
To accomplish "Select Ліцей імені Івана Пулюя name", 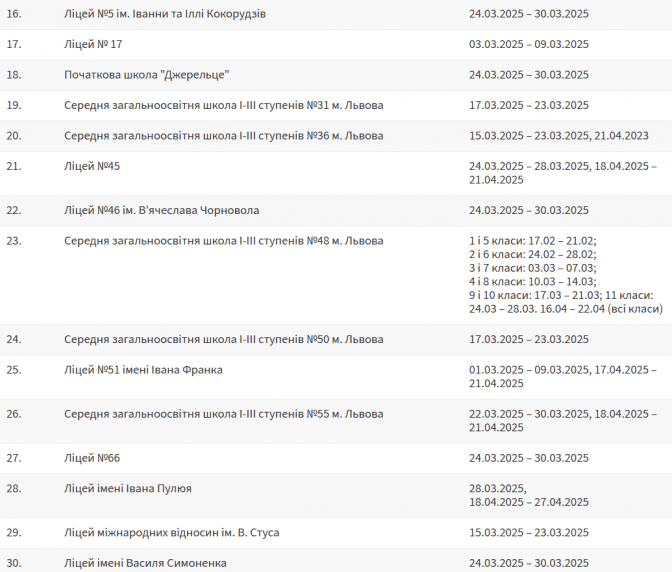I will point(128,488).
